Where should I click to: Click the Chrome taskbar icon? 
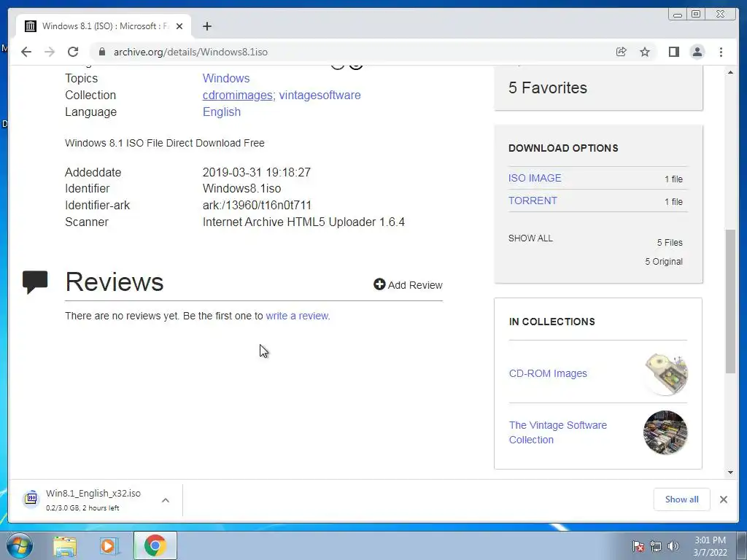(155, 545)
